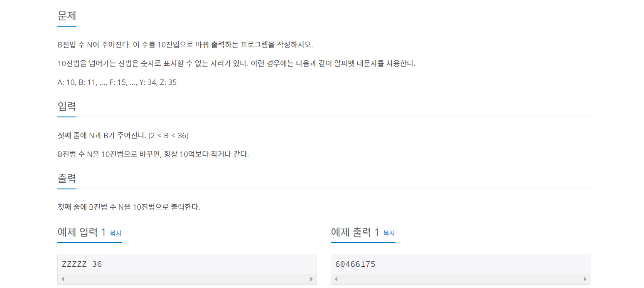The width and height of the screenshot is (644, 288).
Task: Select the sample output text 60466175
Action: pos(355,263)
